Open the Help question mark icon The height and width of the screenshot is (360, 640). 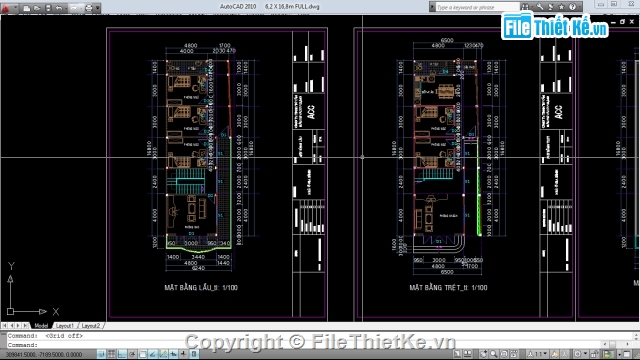click(x=572, y=7)
